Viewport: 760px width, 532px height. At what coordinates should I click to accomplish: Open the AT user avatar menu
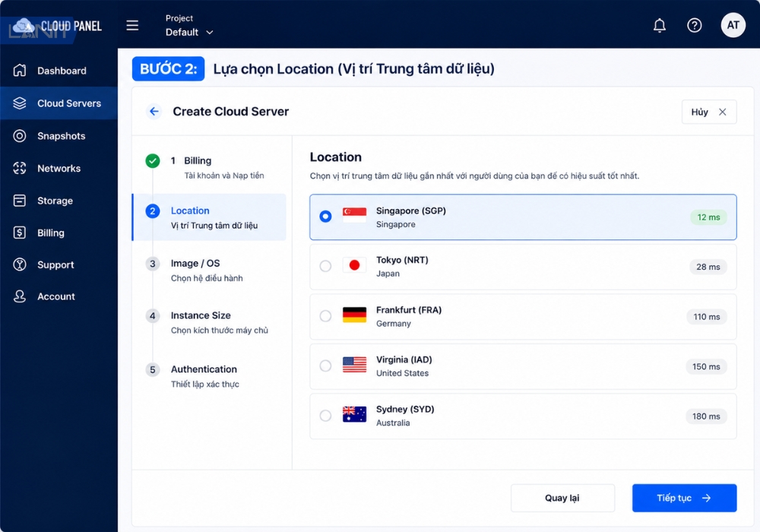733,25
